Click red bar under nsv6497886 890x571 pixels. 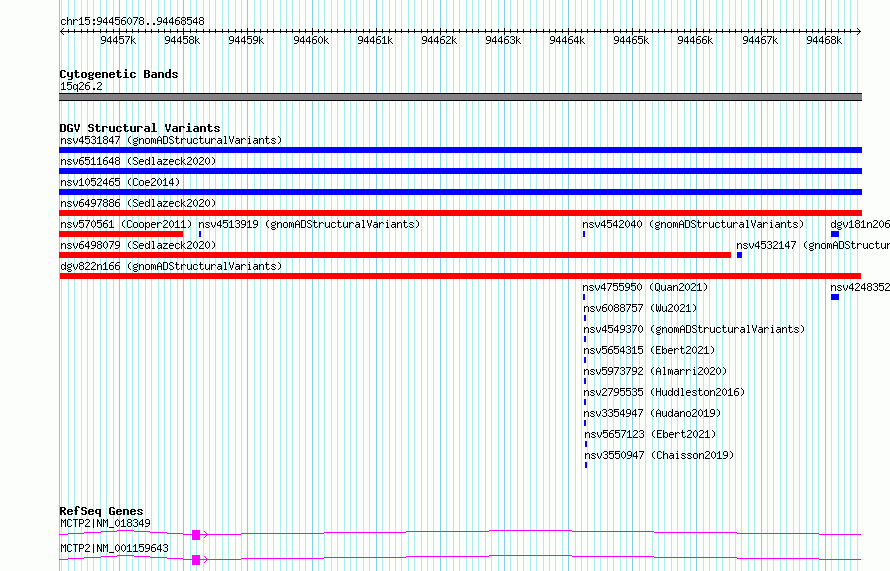(460, 213)
